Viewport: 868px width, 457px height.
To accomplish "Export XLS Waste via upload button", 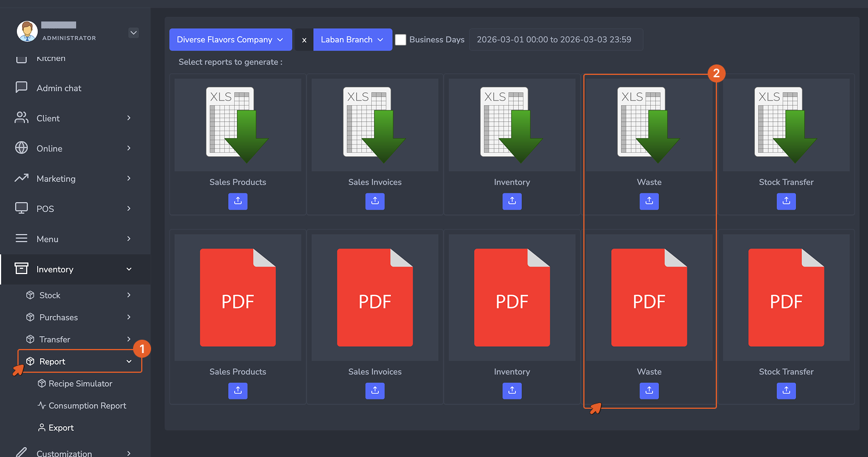I will [x=649, y=201].
